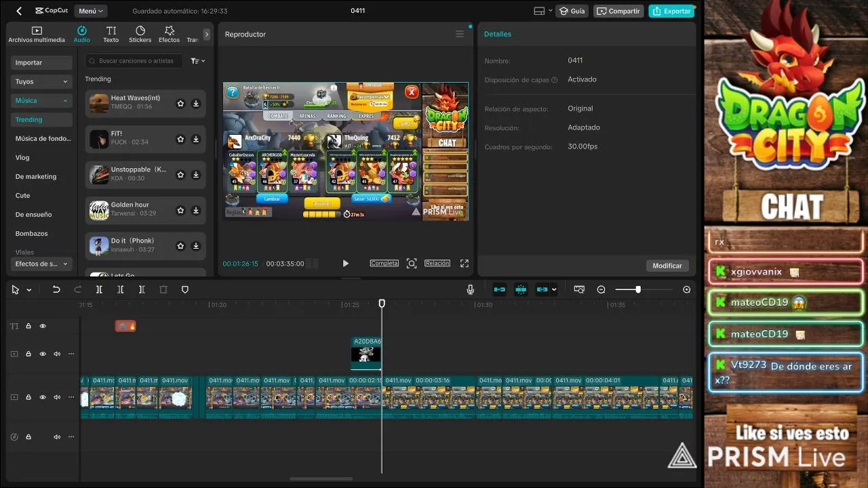Hide the text track
Screen dimensions: 868x488
[x=43, y=326]
